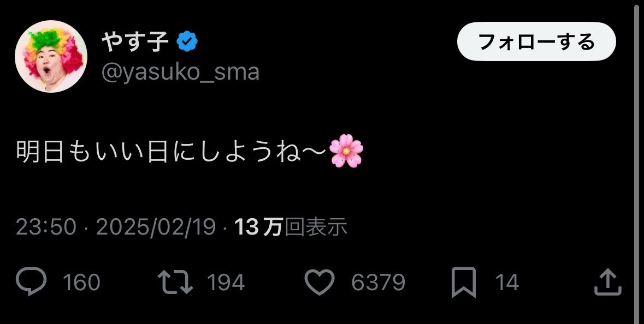
Task: Like the post with the heart icon
Action: (x=320, y=282)
